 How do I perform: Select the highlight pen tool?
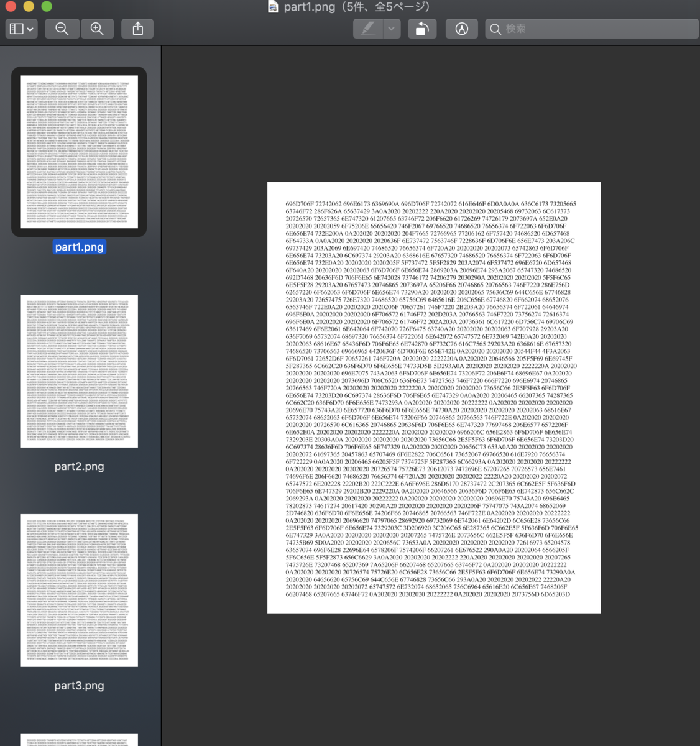pos(368,29)
